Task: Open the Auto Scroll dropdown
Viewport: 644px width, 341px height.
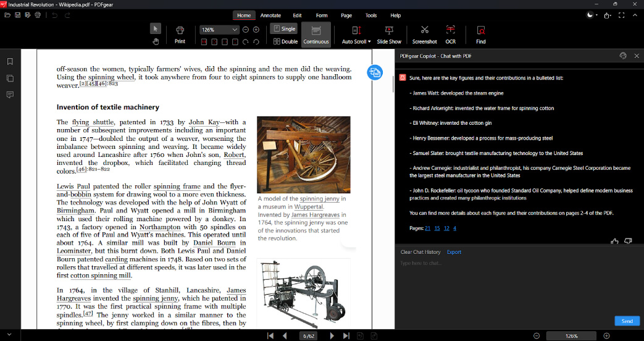Action: [x=356, y=35]
